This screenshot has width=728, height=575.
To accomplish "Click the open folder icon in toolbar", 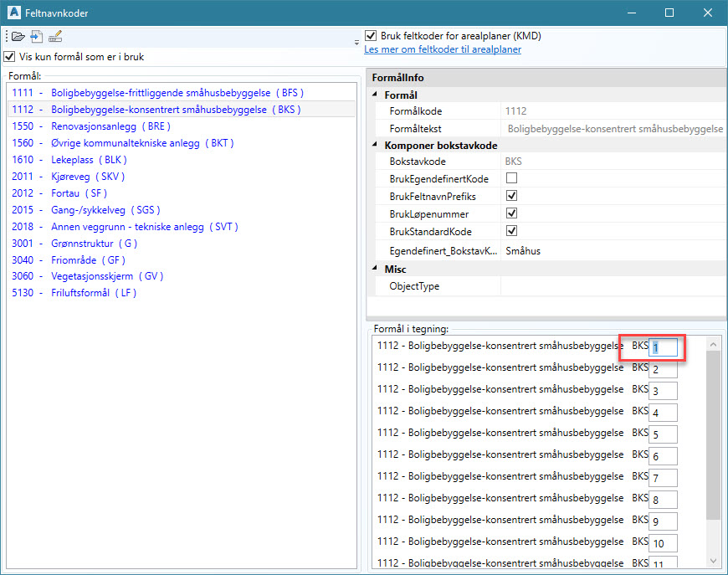I will 18,37.
